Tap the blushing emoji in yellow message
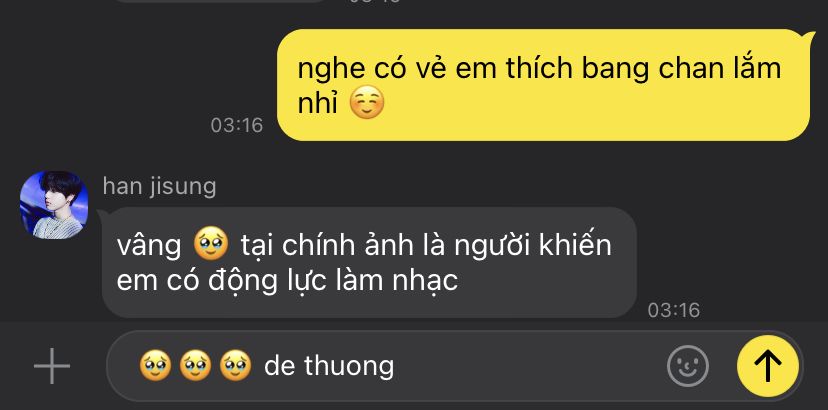This screenshot has width=828, height=410. tap(368, 104)
